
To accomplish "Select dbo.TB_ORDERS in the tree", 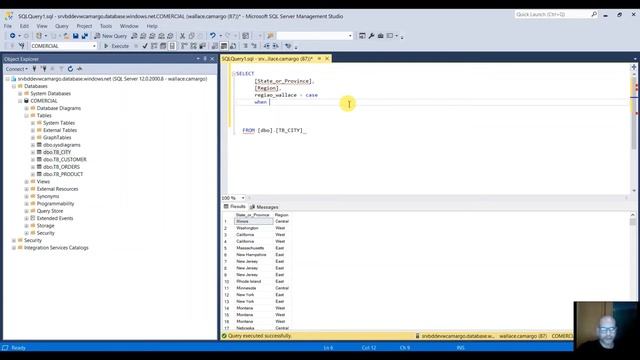I will coord(61,167).
